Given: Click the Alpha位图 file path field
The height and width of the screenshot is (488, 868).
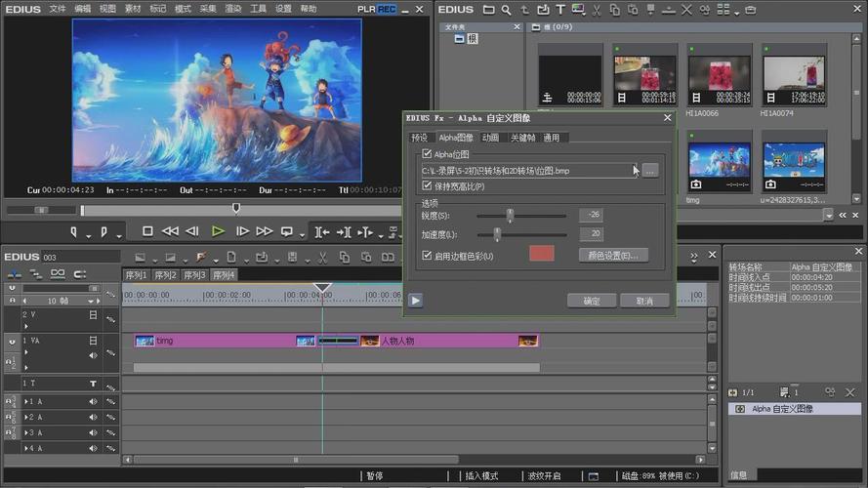Looking at the screenshot, I should pyautogui.click(x=528, y=171).
